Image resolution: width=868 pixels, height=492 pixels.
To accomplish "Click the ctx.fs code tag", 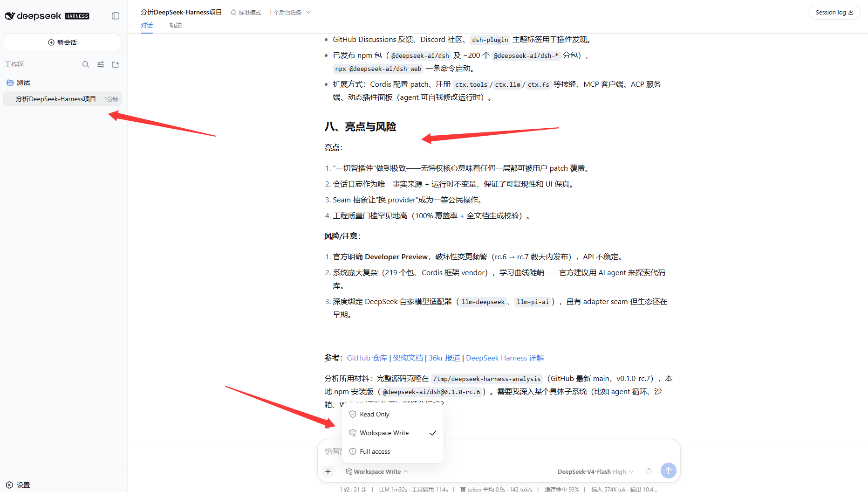I will pyautogui.click(x=539, y=84).
